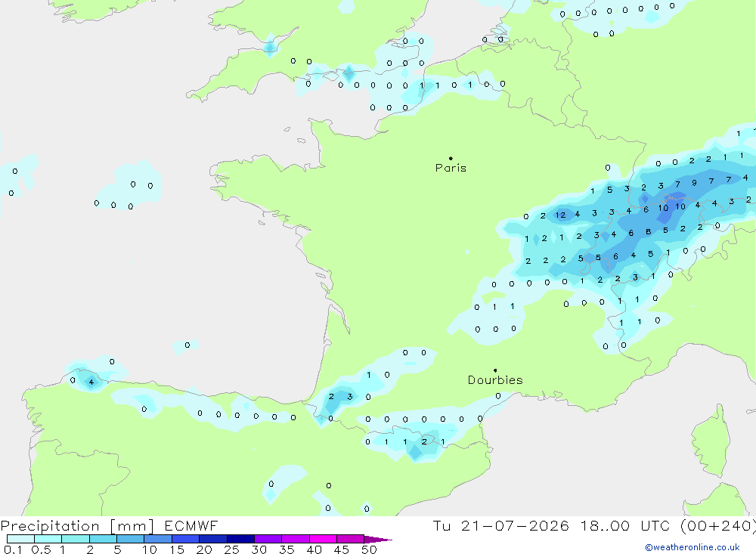This screenshot has height=554, width=756.
Task: Click the legend label '0.5'
Action: 41,549
